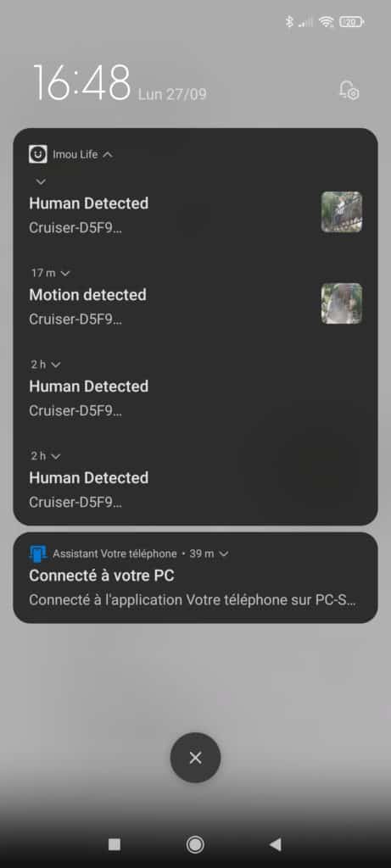Tap the Bluetooth status icon
Image resolution: width=391 pixels, height=868 pixels.
288,22
